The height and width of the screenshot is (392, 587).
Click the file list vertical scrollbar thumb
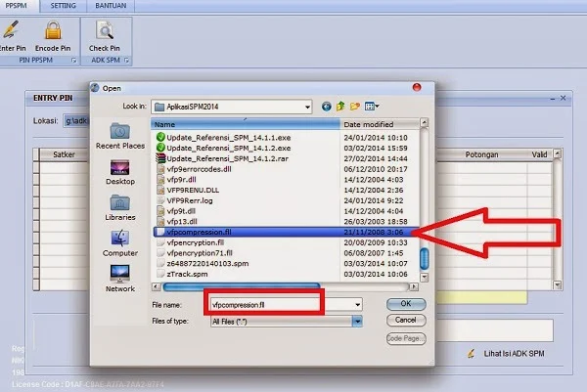425,259
